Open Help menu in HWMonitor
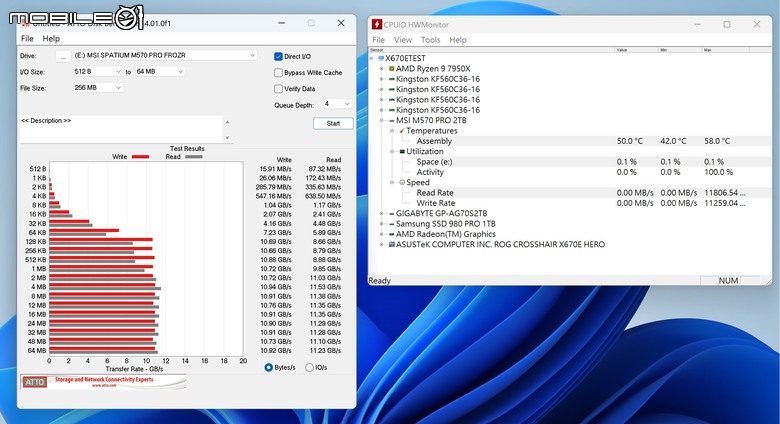 458,40
